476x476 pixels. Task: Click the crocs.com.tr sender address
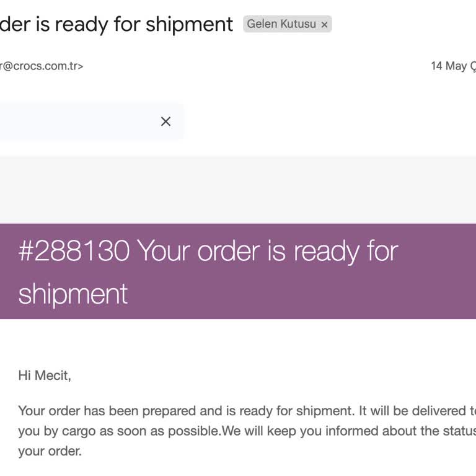[42, 66]
